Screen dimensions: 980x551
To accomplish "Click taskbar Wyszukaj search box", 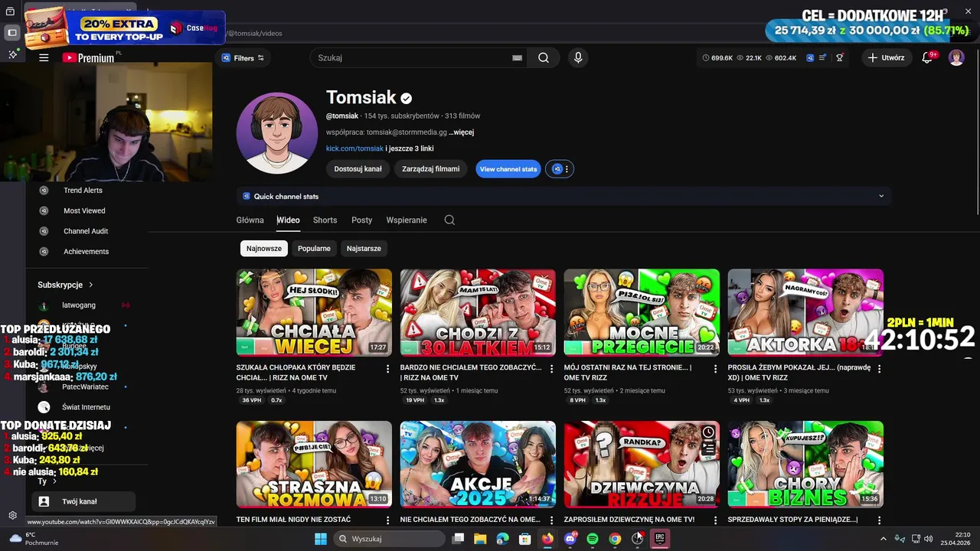I will 388,539.
